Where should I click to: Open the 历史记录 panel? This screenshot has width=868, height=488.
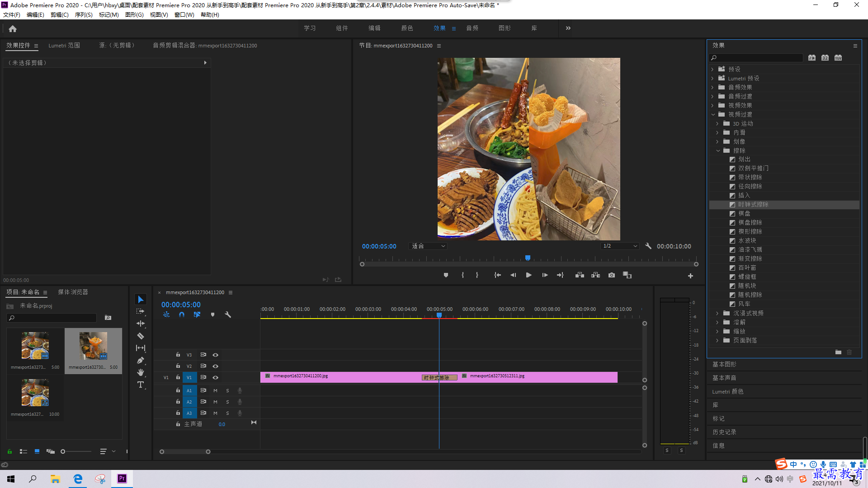pos(724,432)
